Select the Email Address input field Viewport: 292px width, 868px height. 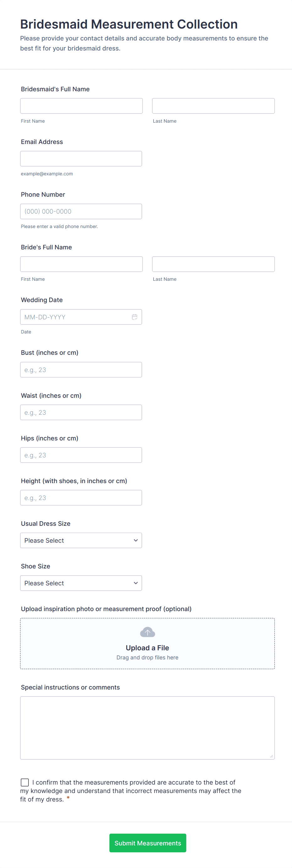[81, 159]
